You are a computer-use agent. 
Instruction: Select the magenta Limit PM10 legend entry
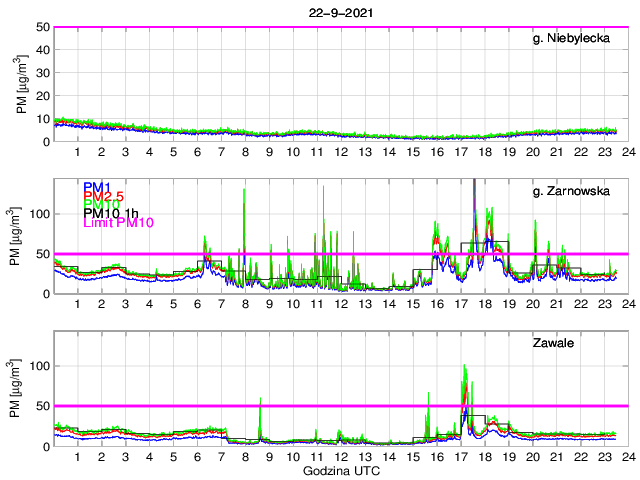coord(118,224)
